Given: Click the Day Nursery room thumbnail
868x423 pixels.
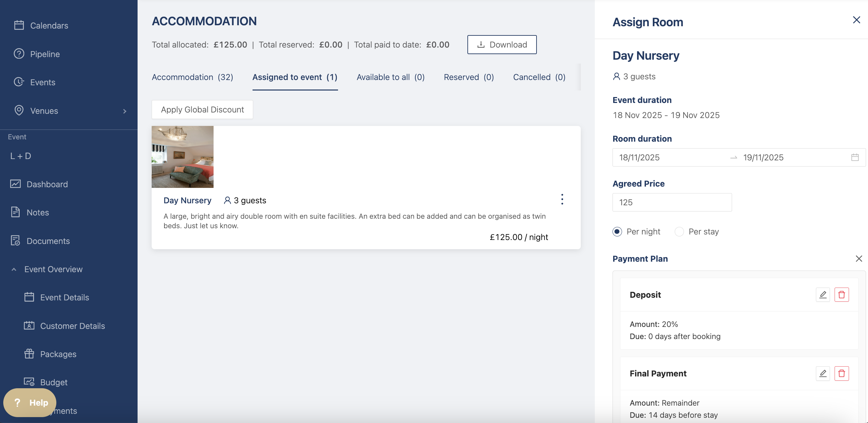Looking at the screenshot, I should (x=182, y=157).
